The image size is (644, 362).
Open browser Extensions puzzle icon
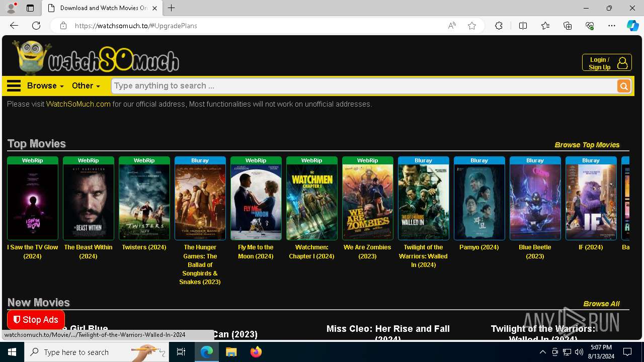pos(499,26)
